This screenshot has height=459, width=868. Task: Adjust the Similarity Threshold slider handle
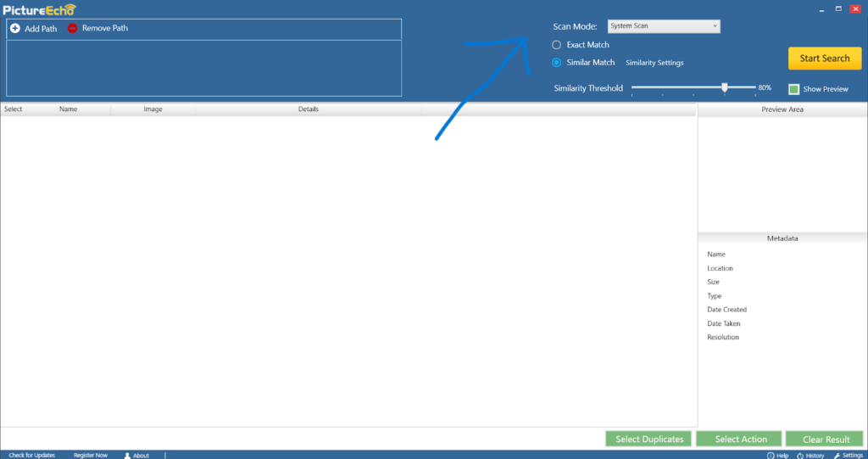(x=725, y=87)
